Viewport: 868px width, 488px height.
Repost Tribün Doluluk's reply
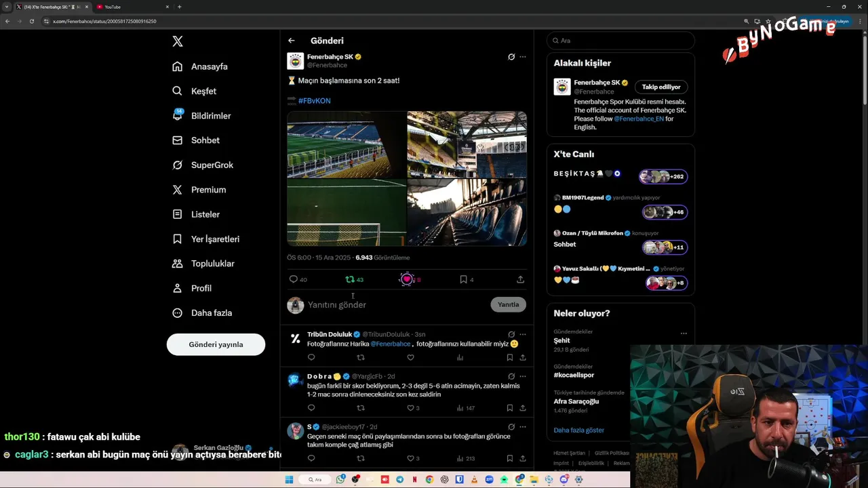point(361,357)
